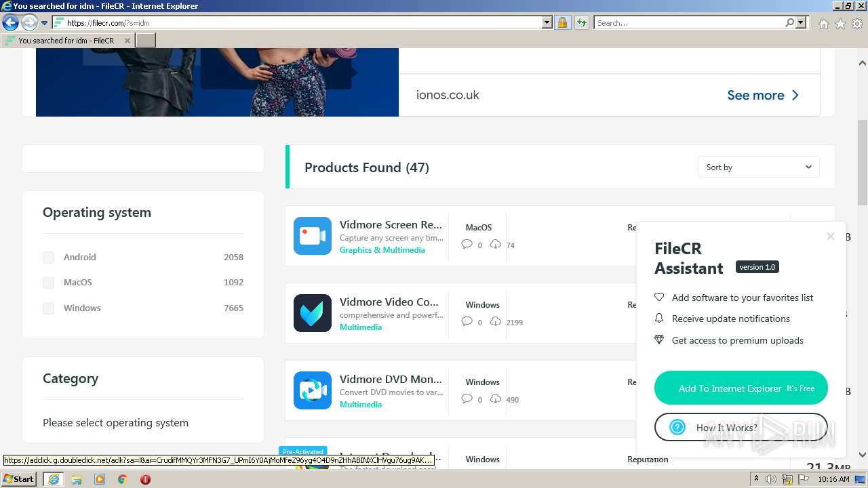Open the 'Vidmore Video Co...' title link
Viewport: 868px width, 488px height.
point(389,302)
